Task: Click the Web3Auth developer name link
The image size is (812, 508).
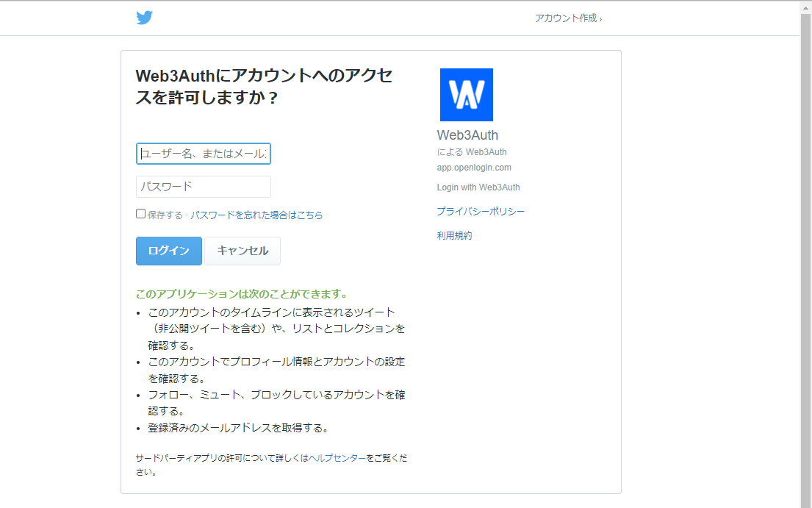Action: (486, 151)
